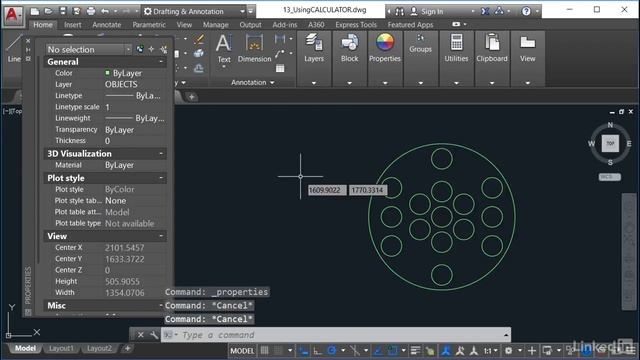Viewport: 640px width, 360px height.
Task: Close the command line with X button
Action: coord(140,335)
